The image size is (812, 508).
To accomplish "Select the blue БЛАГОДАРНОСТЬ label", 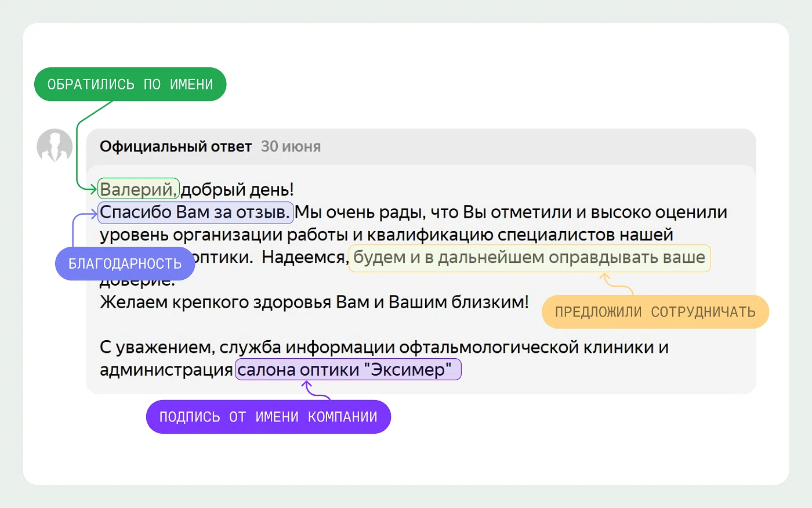I will pyautogui.click(x=125, y=264).
